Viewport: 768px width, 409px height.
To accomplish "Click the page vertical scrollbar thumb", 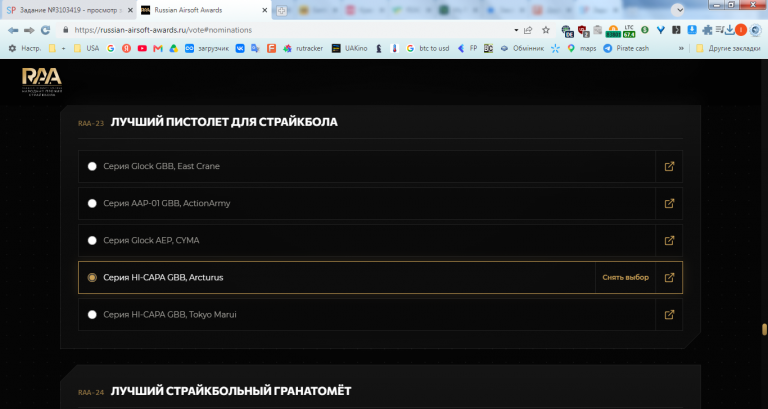I will tap(764, 329).
